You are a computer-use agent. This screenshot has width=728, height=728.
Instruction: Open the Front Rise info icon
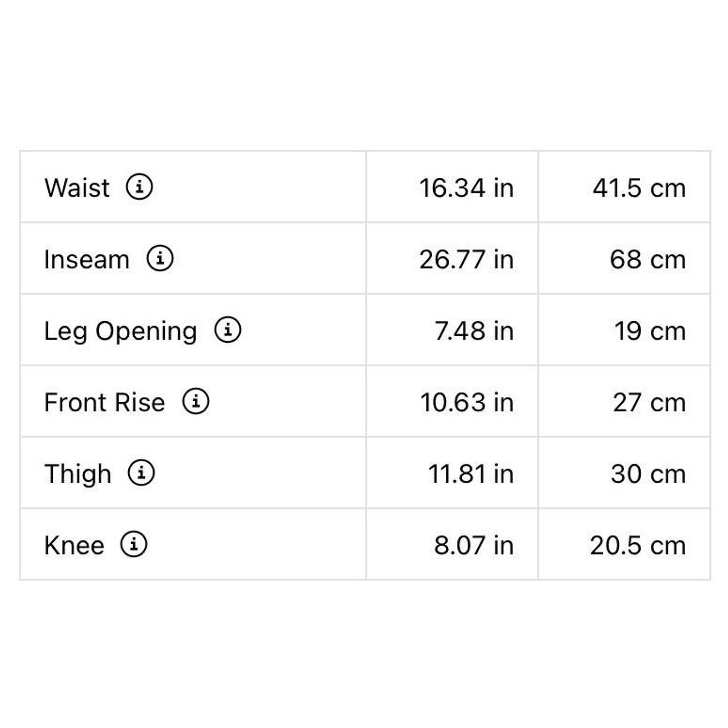(x=196, y=401)
